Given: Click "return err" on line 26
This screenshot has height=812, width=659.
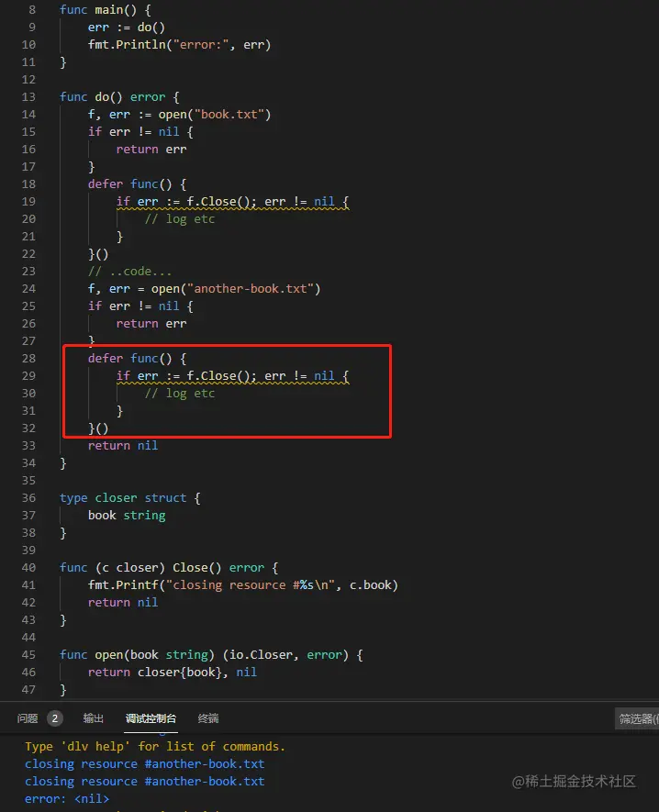Looking at the screenshot, I should pos(151,324).
